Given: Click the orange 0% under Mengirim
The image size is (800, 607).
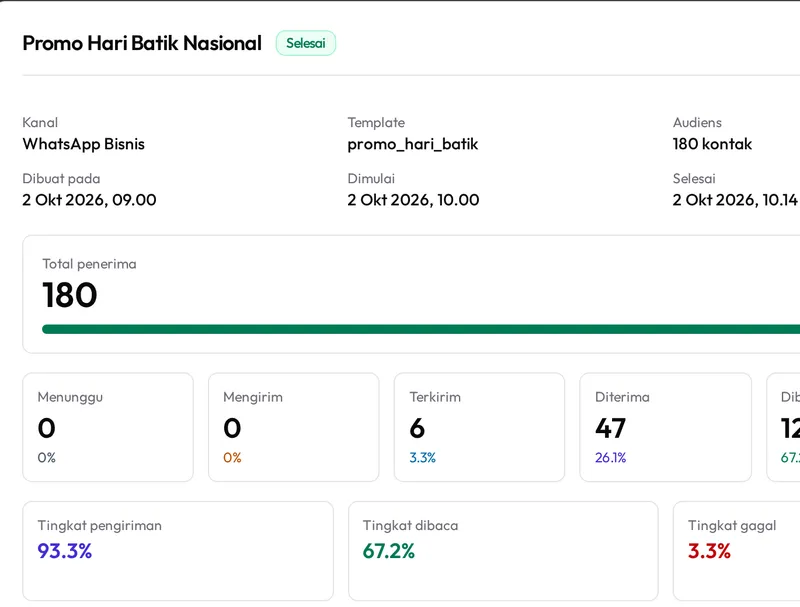Looking at the screenshot, I should tap(232, 458).
